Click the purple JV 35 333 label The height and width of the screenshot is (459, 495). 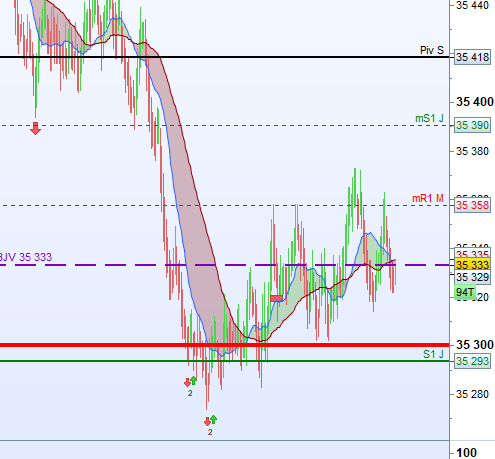click(x=26, y=257)
